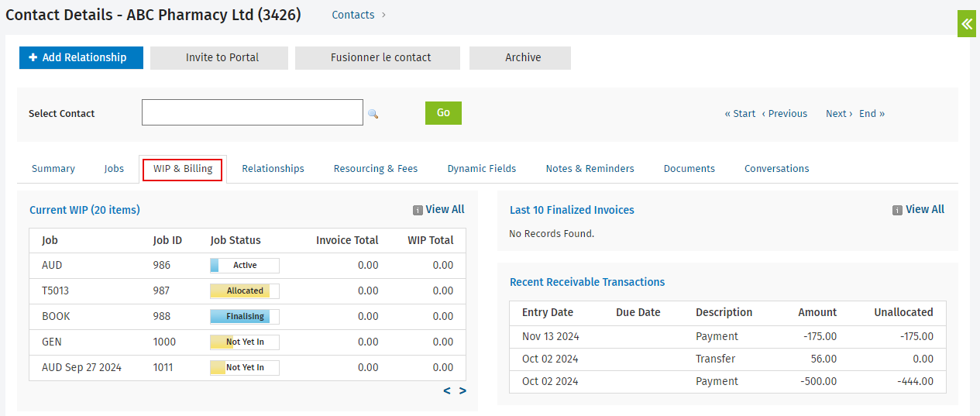Viewport: 980px width, 416px height.
Task: Open the AUD job 986 row
Action: click(247, 265)
